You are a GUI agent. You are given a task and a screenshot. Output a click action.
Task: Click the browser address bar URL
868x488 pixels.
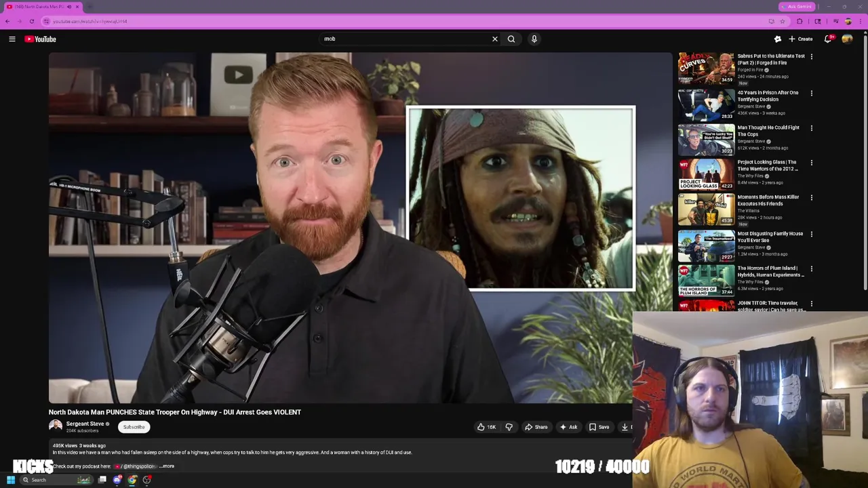click(x=90, y=21)
